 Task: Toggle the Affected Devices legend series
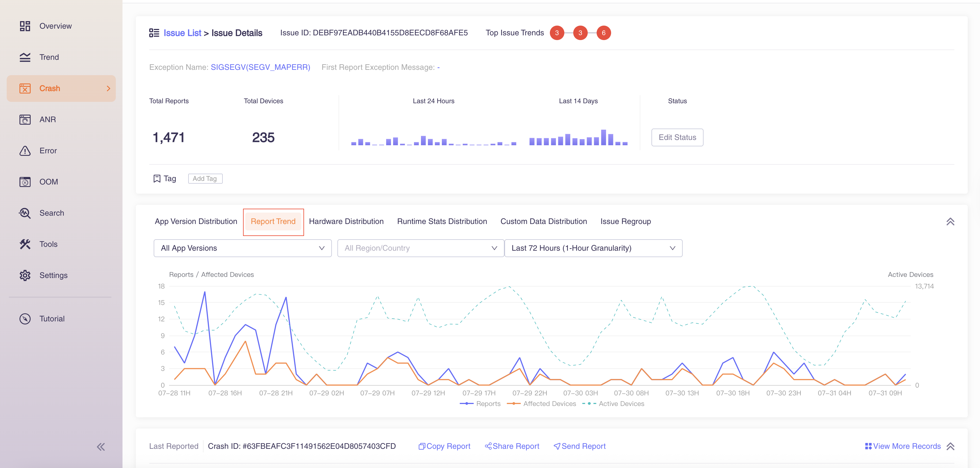point(541,404)
